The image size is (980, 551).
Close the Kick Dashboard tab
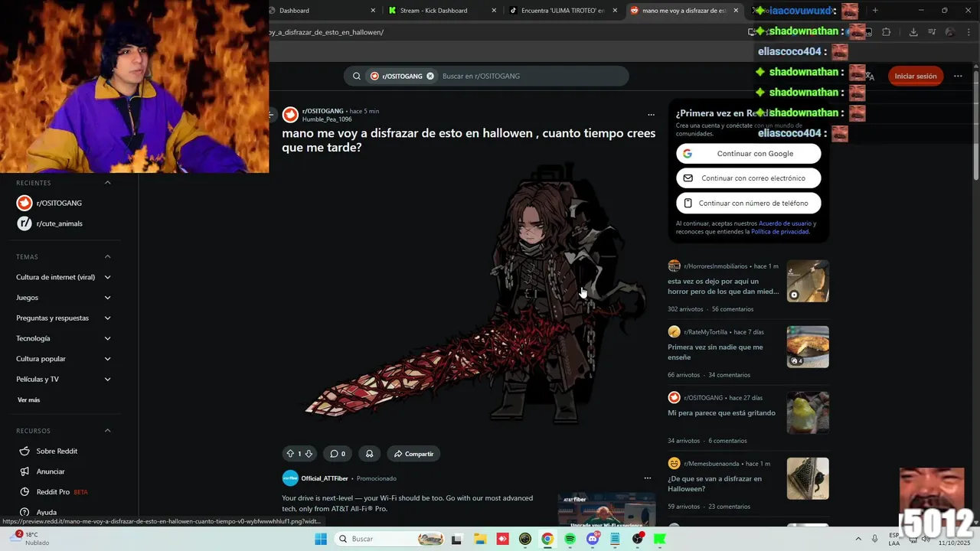click(x=494, y=11)
